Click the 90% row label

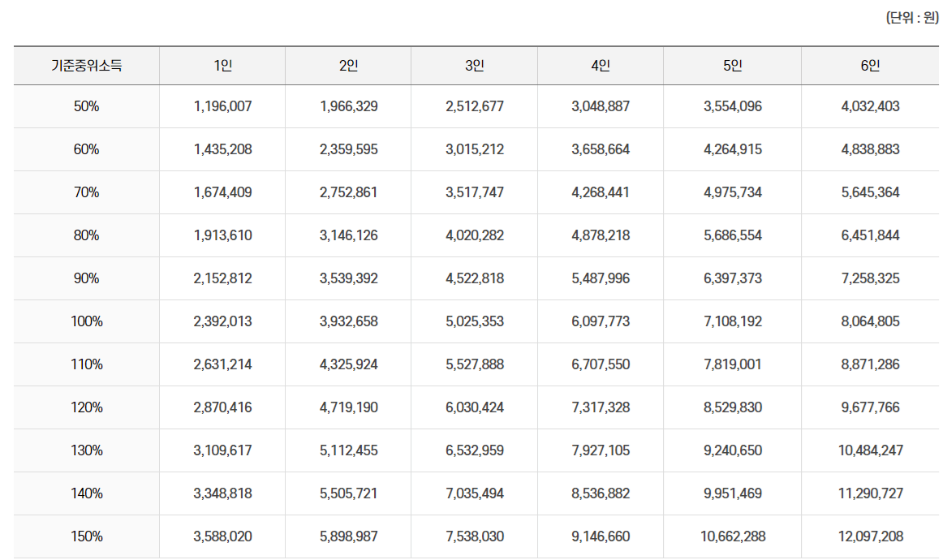coord(87,278)
